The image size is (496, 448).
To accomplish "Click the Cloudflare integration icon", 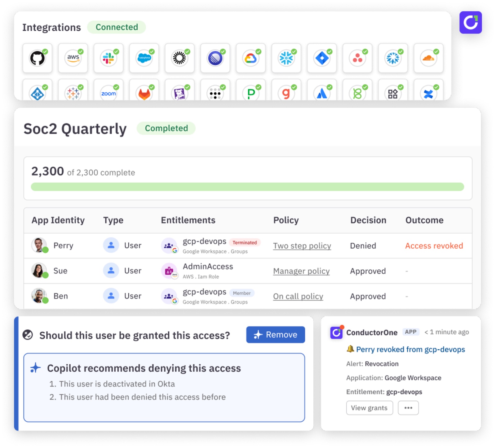I will point(428,58).
